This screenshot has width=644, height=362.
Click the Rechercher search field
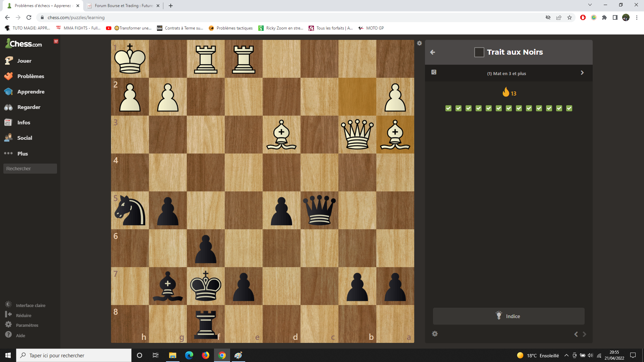30,169
